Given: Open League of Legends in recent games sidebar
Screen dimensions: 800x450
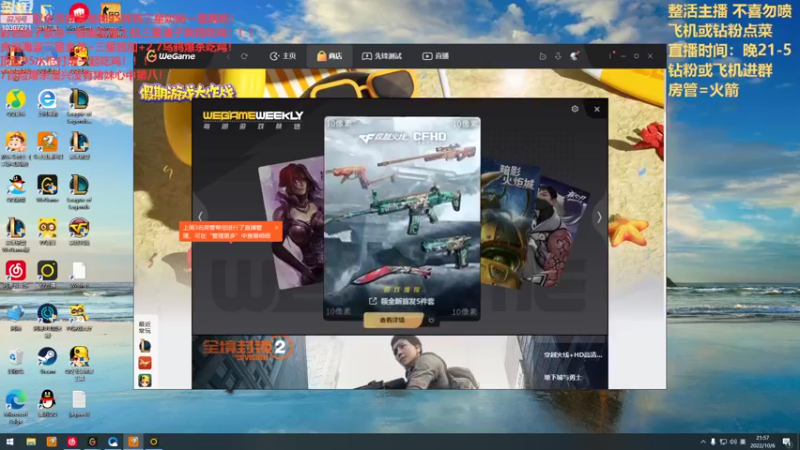Looking at the screenshot, I should tap(145, 346).
